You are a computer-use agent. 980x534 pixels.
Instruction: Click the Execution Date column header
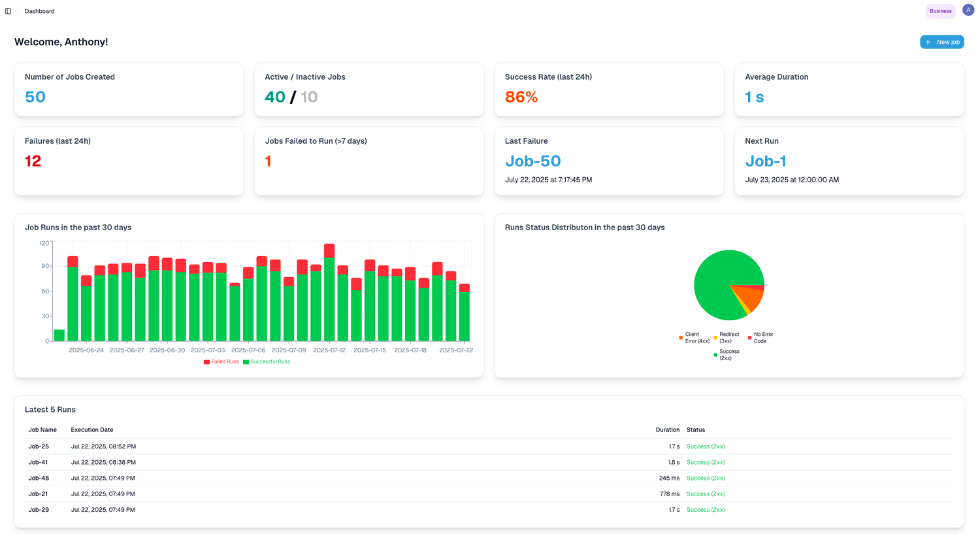coord(92,430)
